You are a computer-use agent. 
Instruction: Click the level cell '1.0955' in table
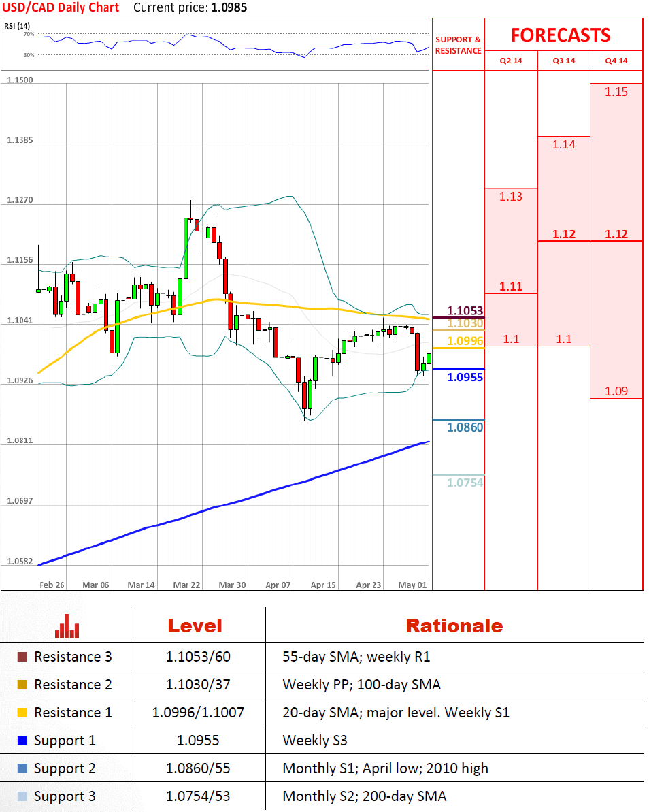tap(198, 741)
